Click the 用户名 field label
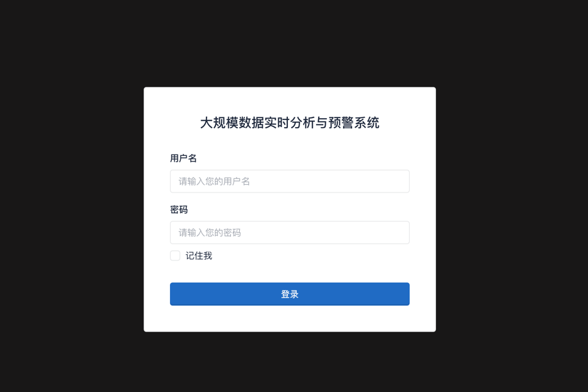The image size is (588, 392). click(183, 158)
